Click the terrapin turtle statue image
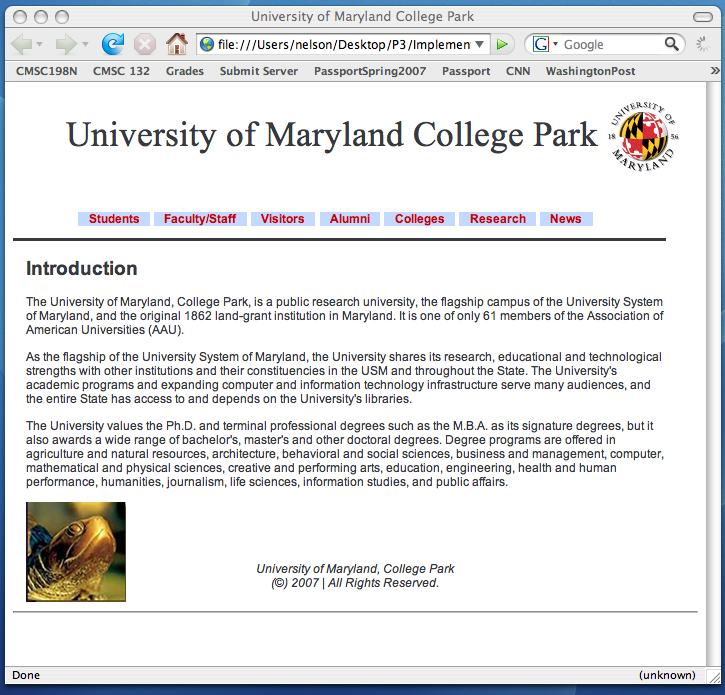Viewport: 725px width, 695px height. [76, 552]
